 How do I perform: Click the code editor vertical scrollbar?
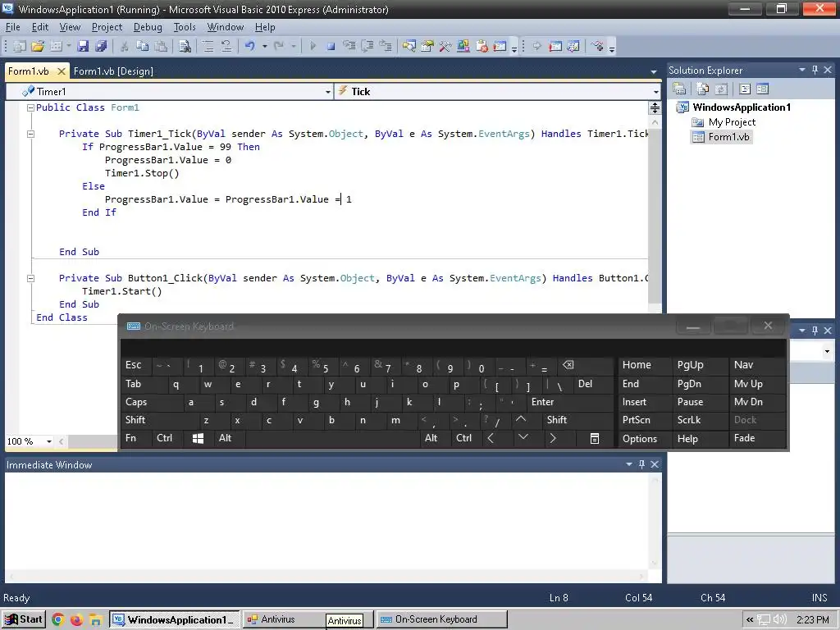(655, 214)
